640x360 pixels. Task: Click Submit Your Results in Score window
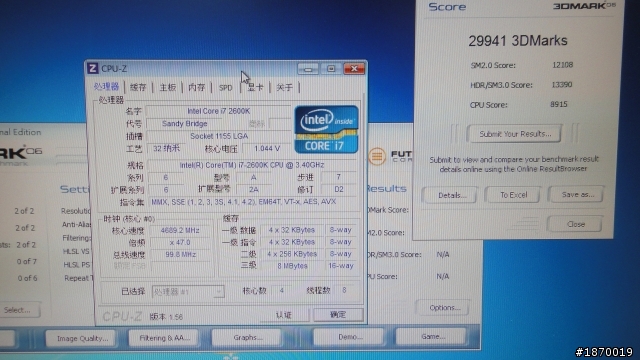click(x=515, y=133)
